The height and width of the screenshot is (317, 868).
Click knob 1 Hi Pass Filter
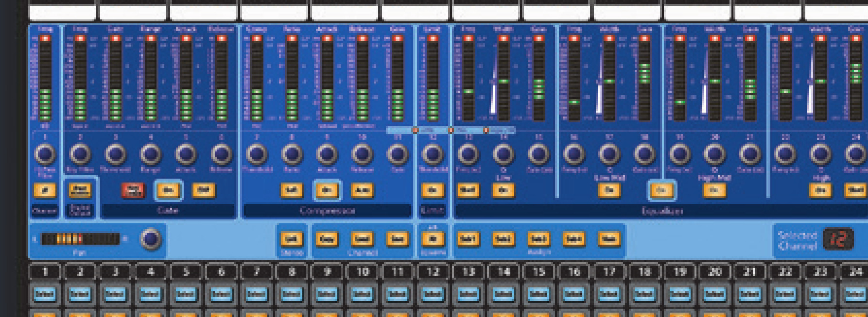click(x=45, y=154)
